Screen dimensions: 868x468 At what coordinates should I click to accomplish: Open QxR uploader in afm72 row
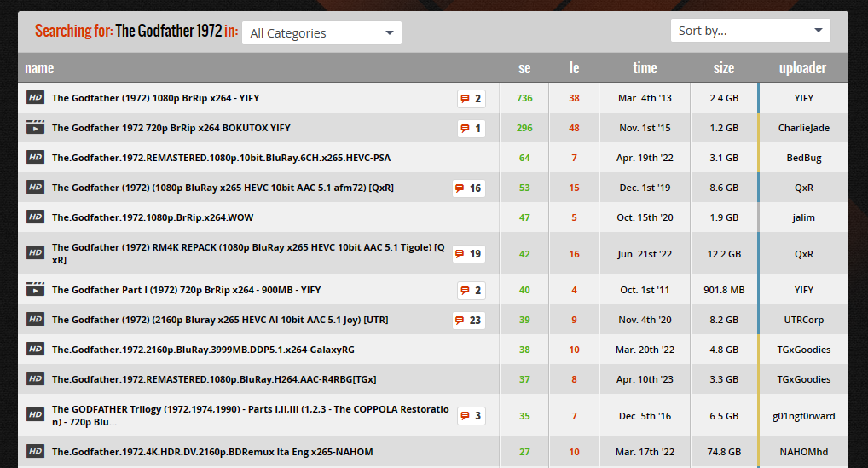[x=804, y=188]
